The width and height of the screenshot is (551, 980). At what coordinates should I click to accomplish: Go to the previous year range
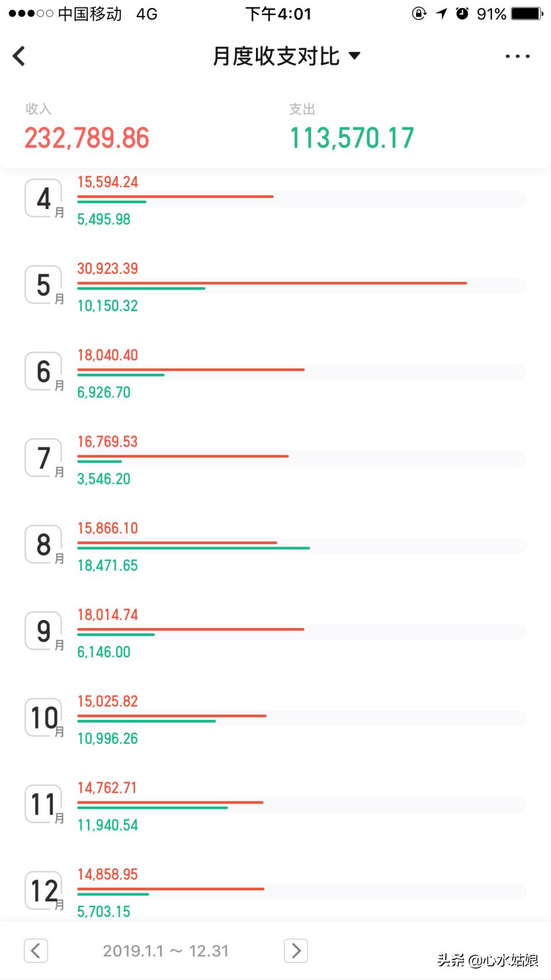(36, 951)
